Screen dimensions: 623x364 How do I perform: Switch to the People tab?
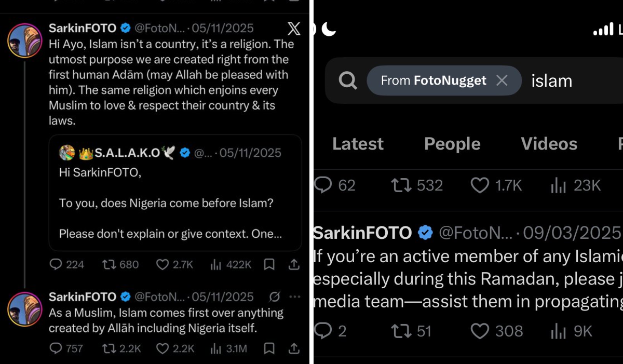coord(452,143)
